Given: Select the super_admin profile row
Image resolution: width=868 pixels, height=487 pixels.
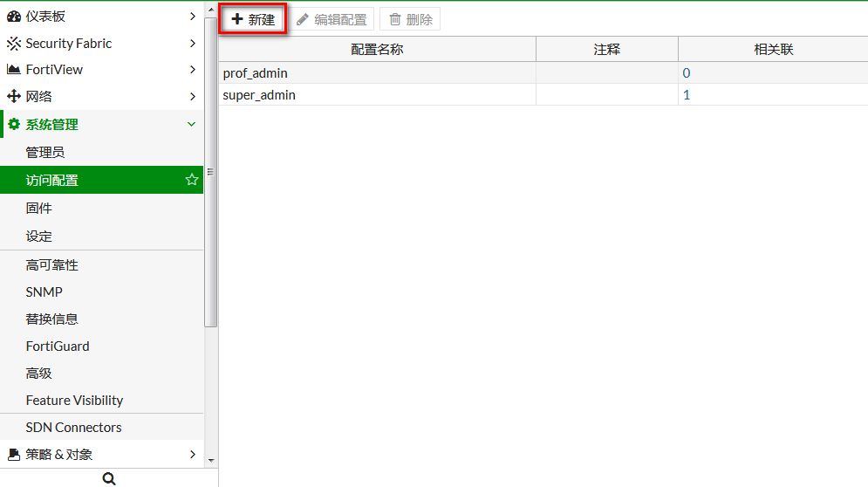Looking at the screenshot, I should [x=259, y=94].
